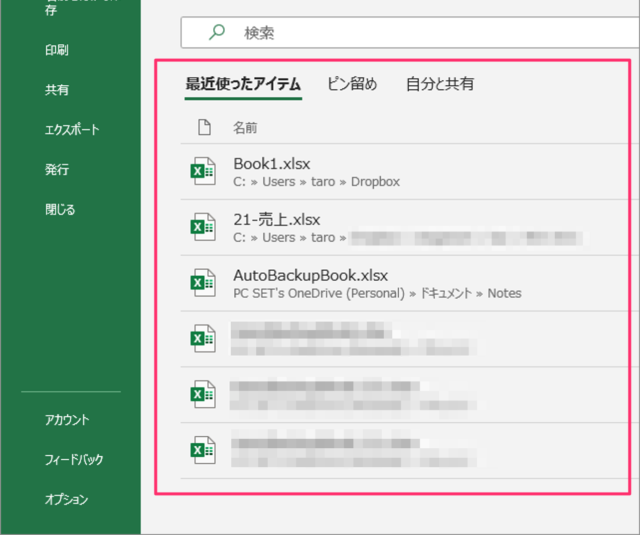640x535 pixels.
Task: Click the Excel icon beside Book1.xlsx
Action: tap(203, 172)
